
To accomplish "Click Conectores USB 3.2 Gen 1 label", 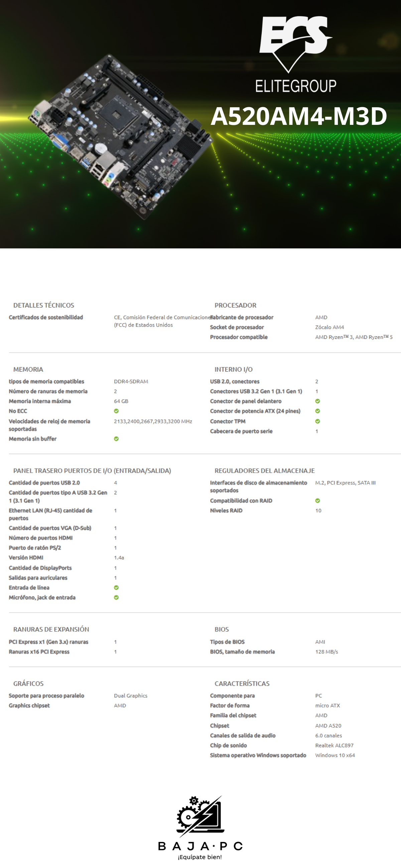I will tap(256, 391).
